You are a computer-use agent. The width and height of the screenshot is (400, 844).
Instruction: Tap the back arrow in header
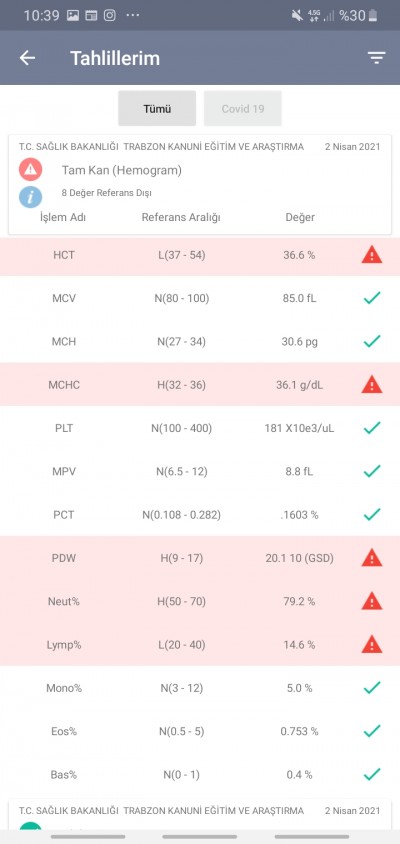click(x=27, y=58)
